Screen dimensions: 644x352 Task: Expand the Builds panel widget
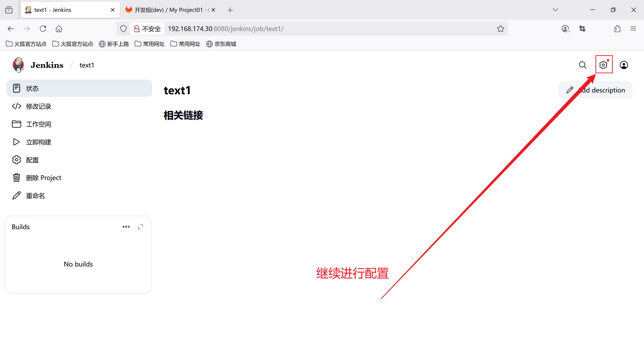[x=140, y=227]
